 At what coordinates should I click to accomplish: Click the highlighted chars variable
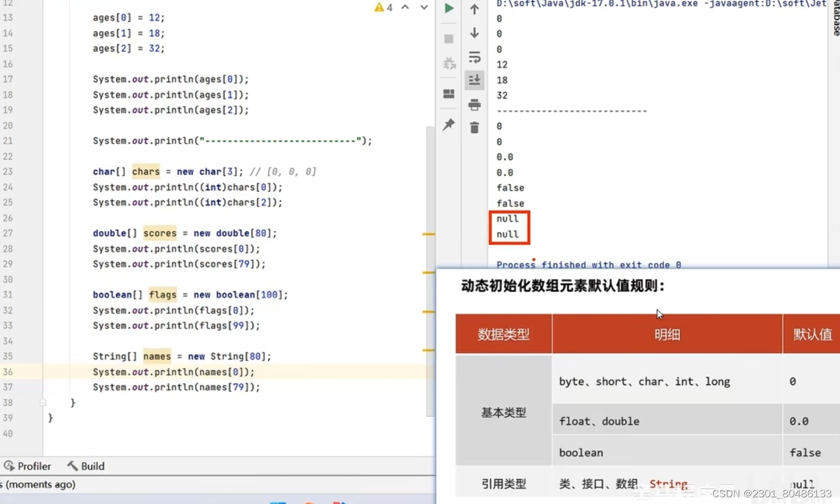pyautogui.click(x=146, y=171)
